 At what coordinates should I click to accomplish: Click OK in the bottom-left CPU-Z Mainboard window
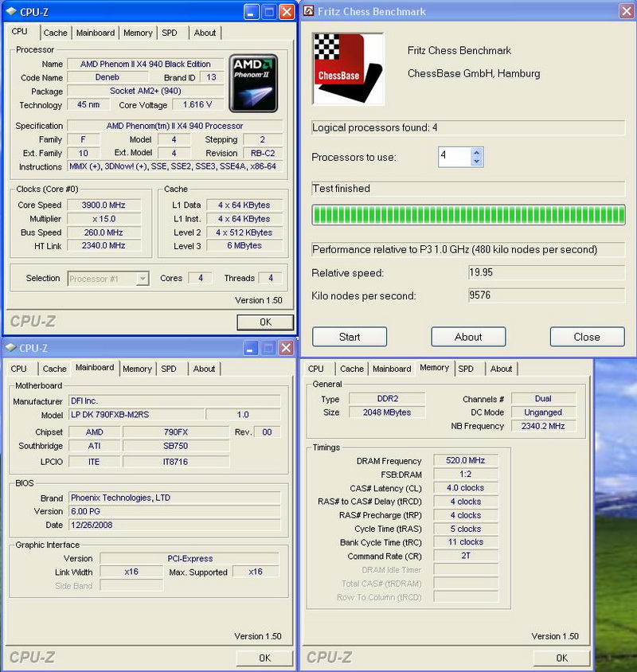click(264, 658)
